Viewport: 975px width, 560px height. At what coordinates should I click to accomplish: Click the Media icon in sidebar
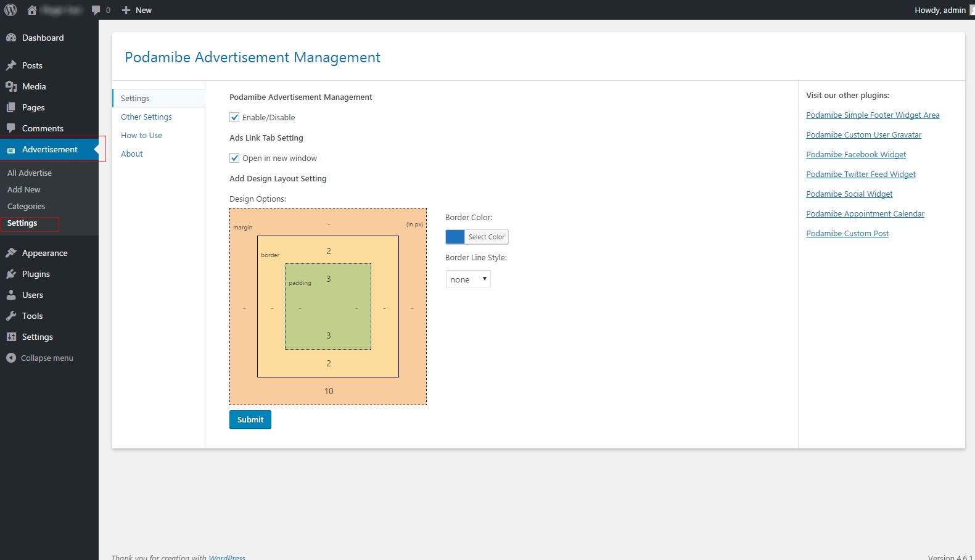pyautogui.click(x=11, y=86)
